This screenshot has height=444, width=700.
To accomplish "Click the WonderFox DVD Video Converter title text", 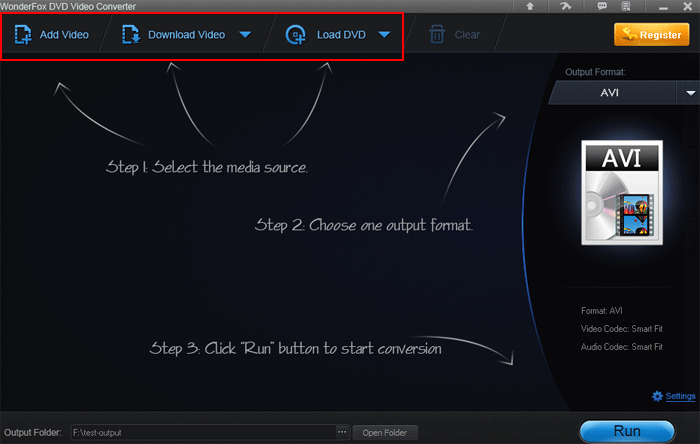I will point(68,6).
